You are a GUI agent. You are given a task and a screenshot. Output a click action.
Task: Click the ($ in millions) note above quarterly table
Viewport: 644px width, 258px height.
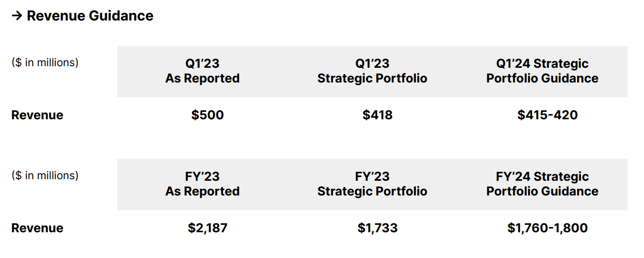[45, 63]
